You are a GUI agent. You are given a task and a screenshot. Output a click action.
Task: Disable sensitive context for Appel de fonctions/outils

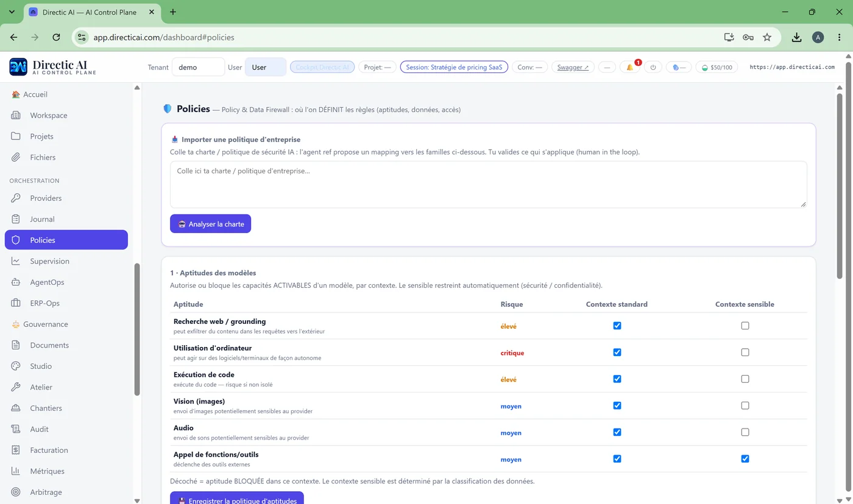[745, 459]
